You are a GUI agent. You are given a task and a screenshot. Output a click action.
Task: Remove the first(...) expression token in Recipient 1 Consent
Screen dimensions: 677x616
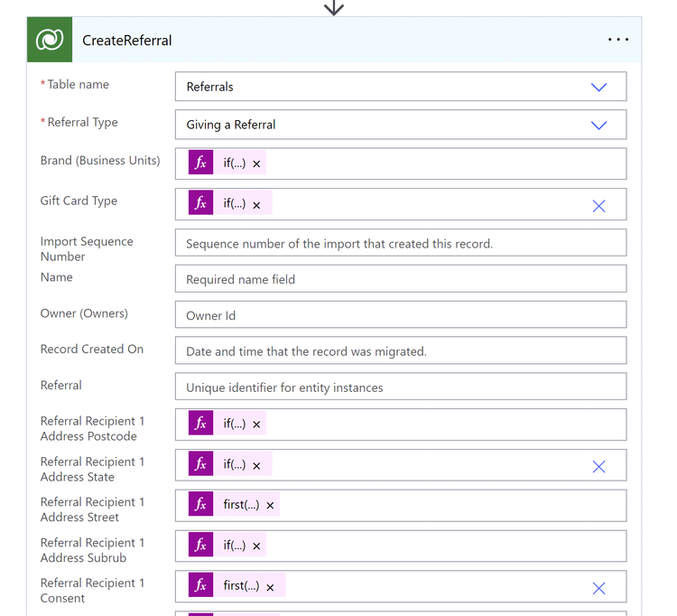pos(270,587)
